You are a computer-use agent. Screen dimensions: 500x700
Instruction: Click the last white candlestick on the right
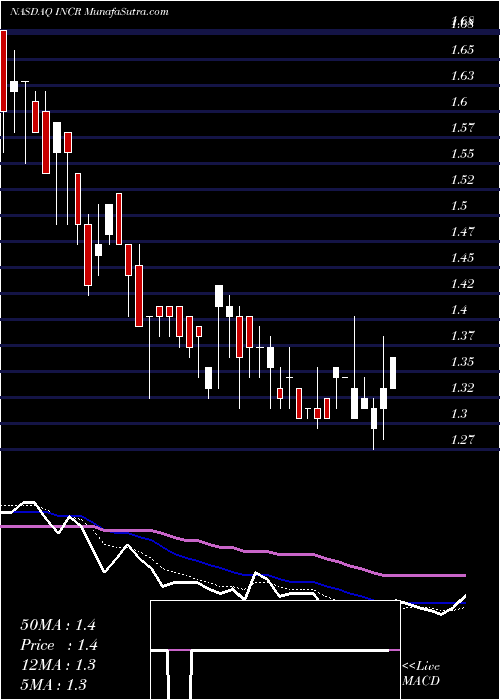tap(393, 373)
